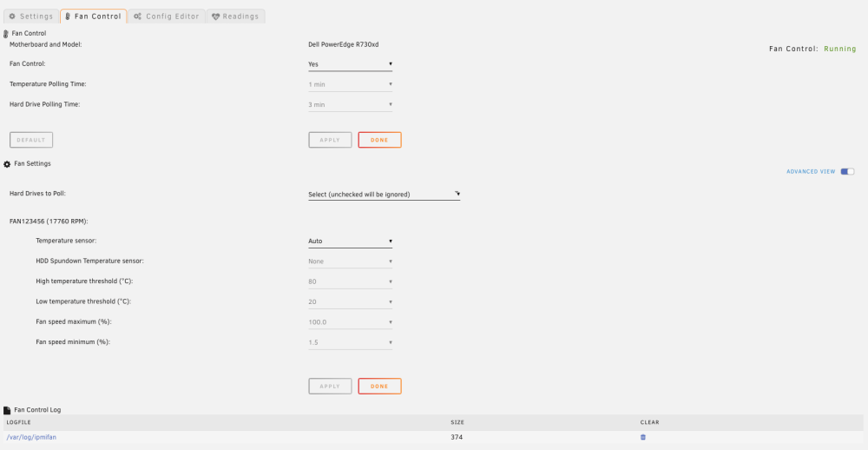This screenshot has height=450, width=868.
Task: Click the Running status text
Action: click(x=839, y=49)
